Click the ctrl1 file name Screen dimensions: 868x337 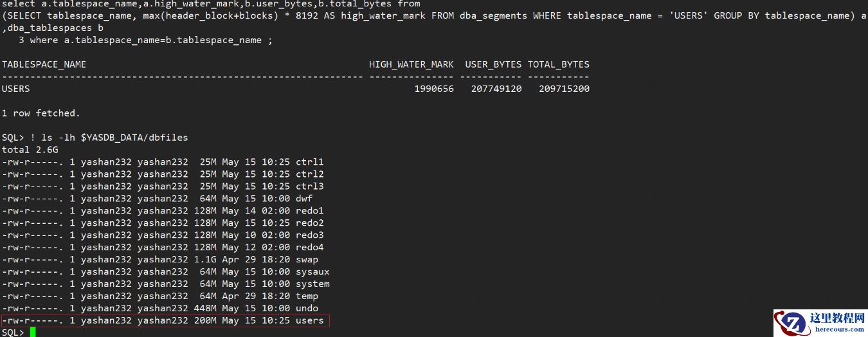309,162
